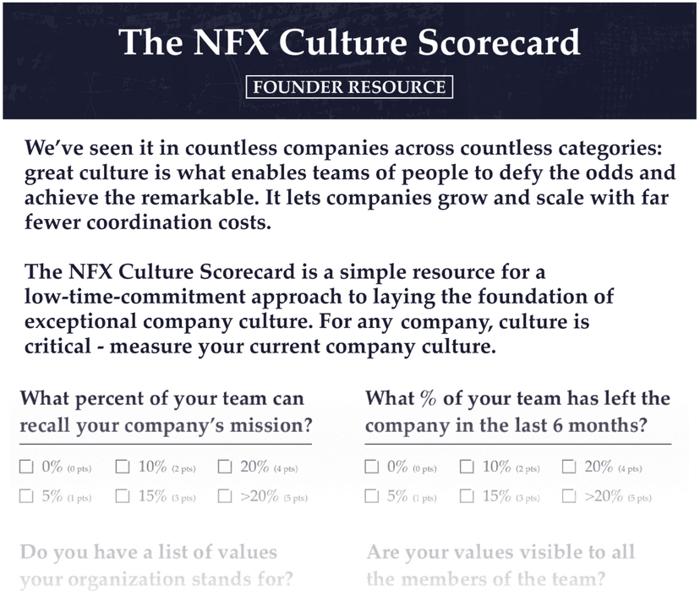700x607 pixels.
Task: Check 20% under left-the-company question
Action: [x=569, y=467]
